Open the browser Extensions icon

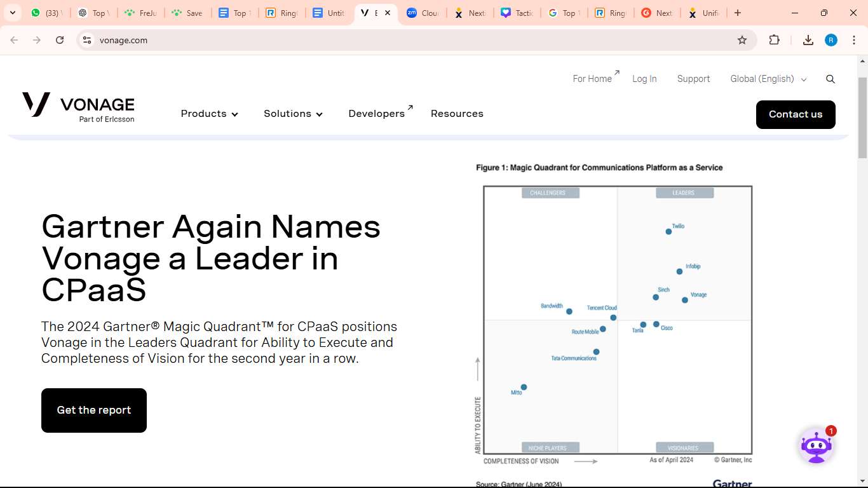774,40
